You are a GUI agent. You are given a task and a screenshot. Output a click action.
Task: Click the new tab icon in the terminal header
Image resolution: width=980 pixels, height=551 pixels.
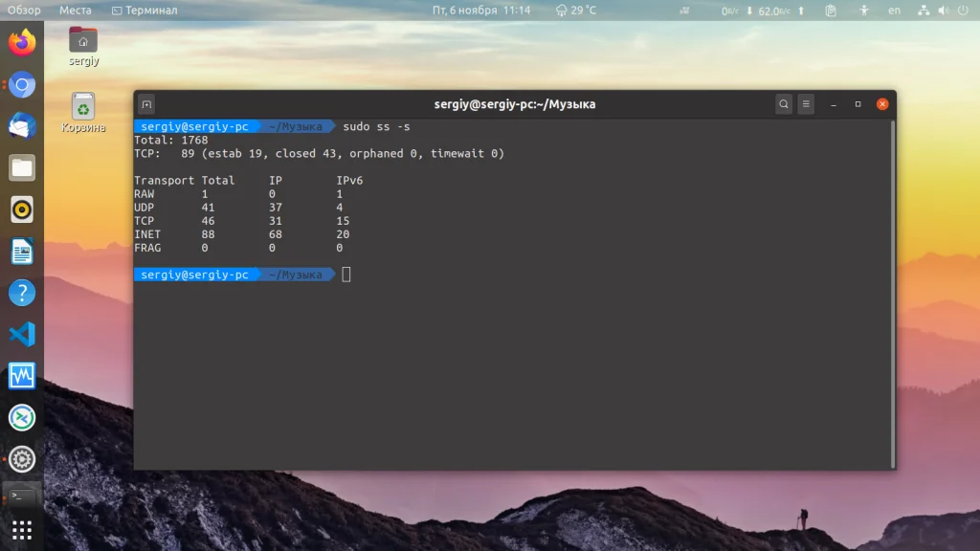click(146, 104)
